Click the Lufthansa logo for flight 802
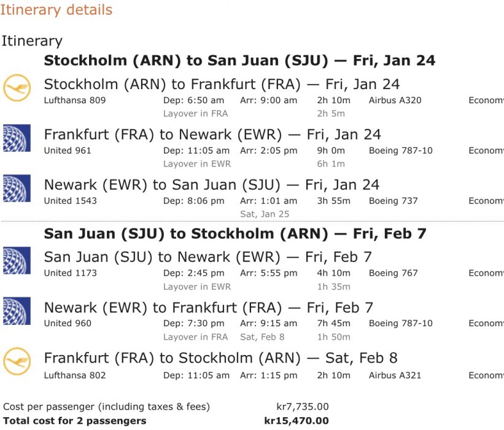Screen dimensions: 504x430 click(17, 362)
